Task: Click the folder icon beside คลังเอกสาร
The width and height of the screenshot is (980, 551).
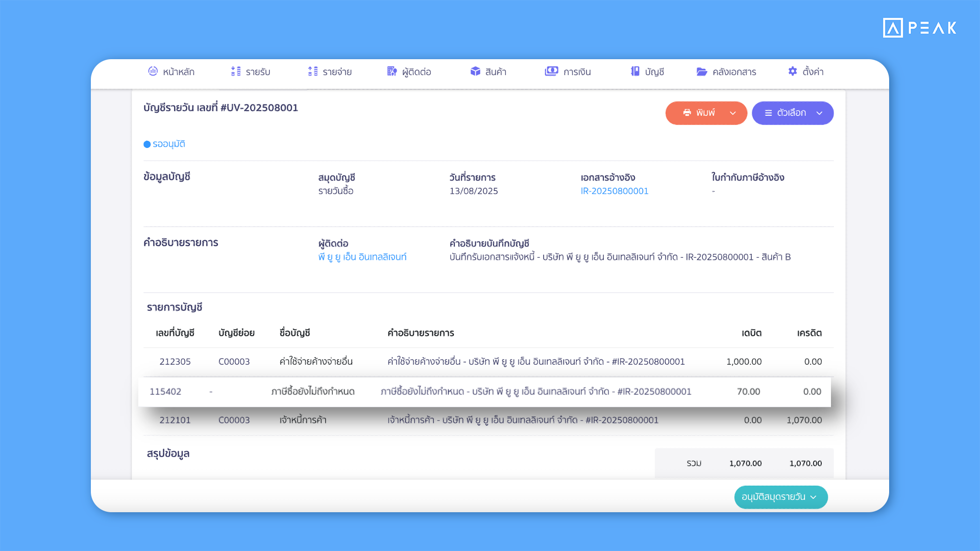Action: click(x=702, y=72)
